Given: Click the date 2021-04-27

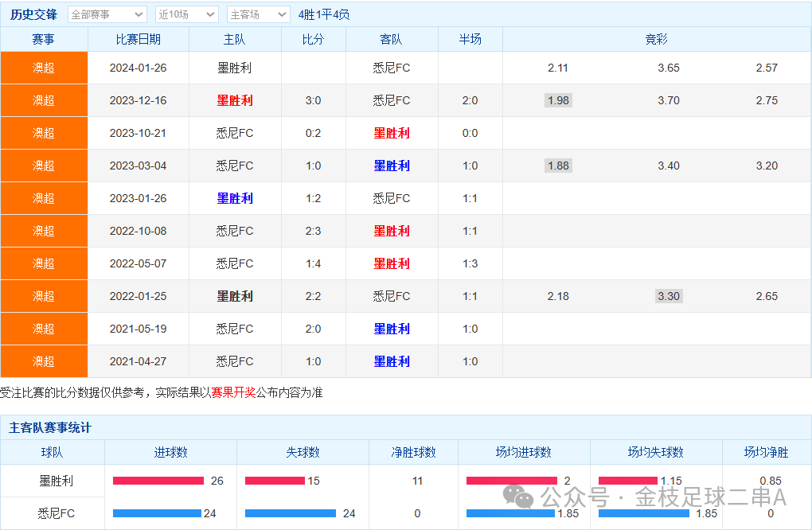Looking at the screenshot, I should tap(139, 361).
